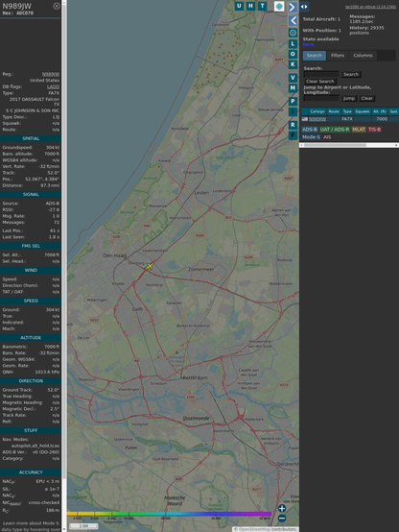Click the T button on map toolbar
The image size is (399, 532).
262,6
